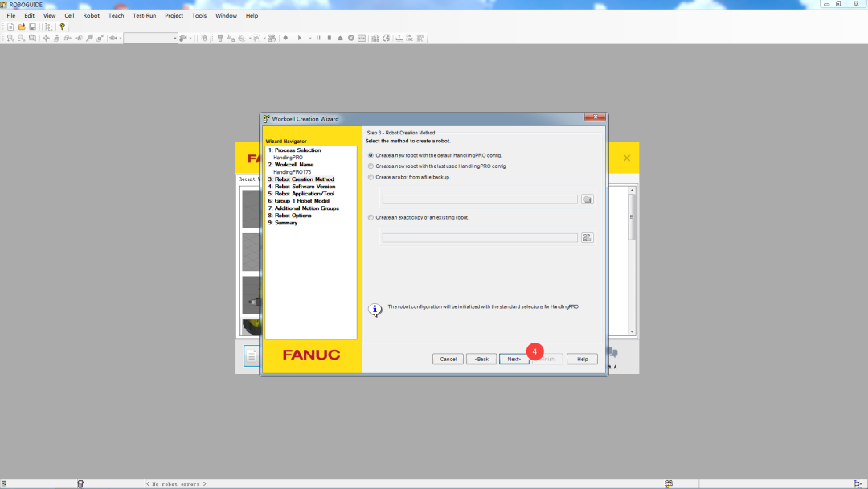Go back with the <Back button
This screenshot has width=868, height=489.
click(481, 359)
